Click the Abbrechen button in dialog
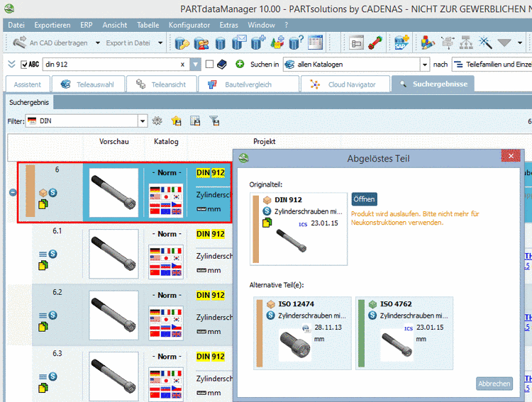The height and width of the screenshot is (402, 532). tap(494, 384)
